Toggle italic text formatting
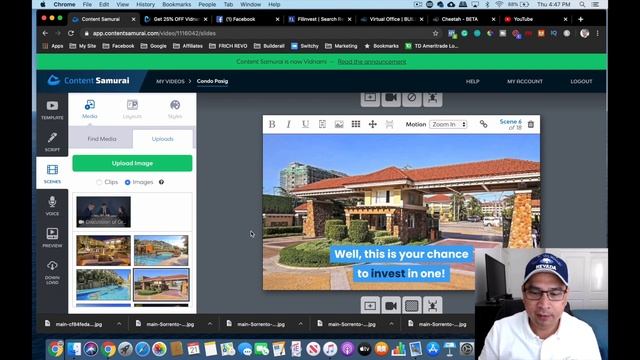 (x=289, y=124)
